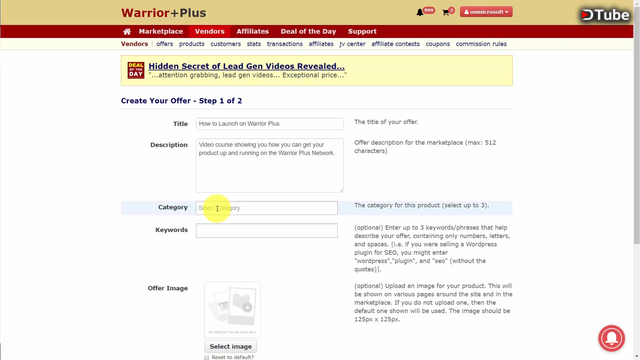
Task: Go to the affiliate contests submenu link
Action: [x=395, y=44]
